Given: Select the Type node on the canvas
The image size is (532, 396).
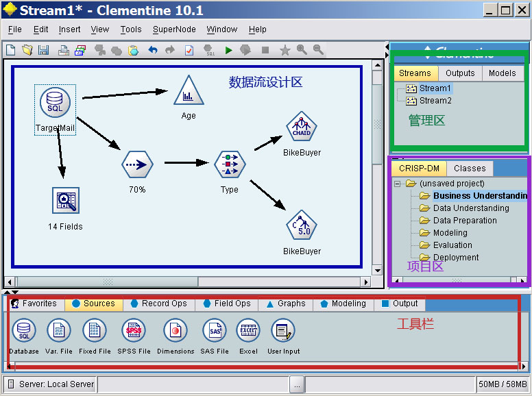Looking at the screenshot, I should pyautogui.click(x=230, y=165).
